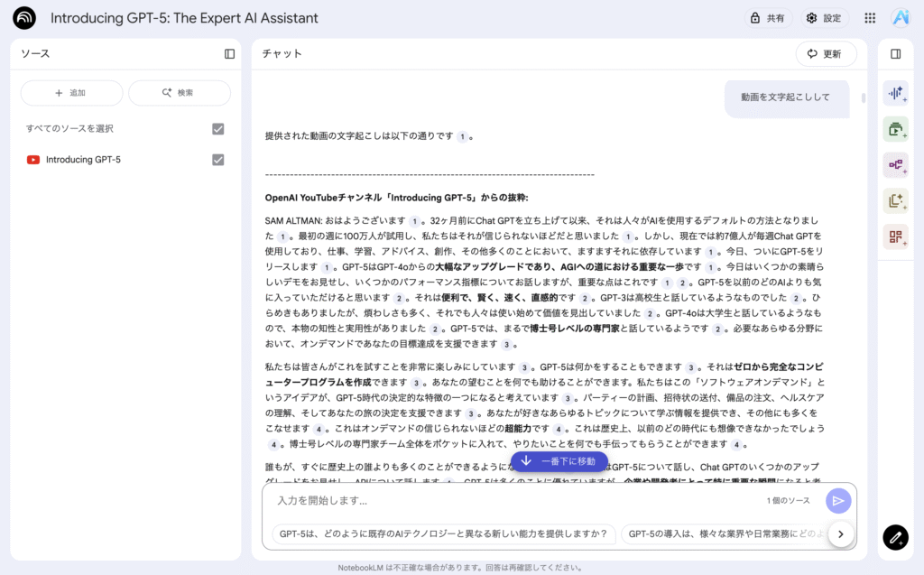Click the 検索 source search button
This screenshot has height=575, width=924.
[180, 93]
